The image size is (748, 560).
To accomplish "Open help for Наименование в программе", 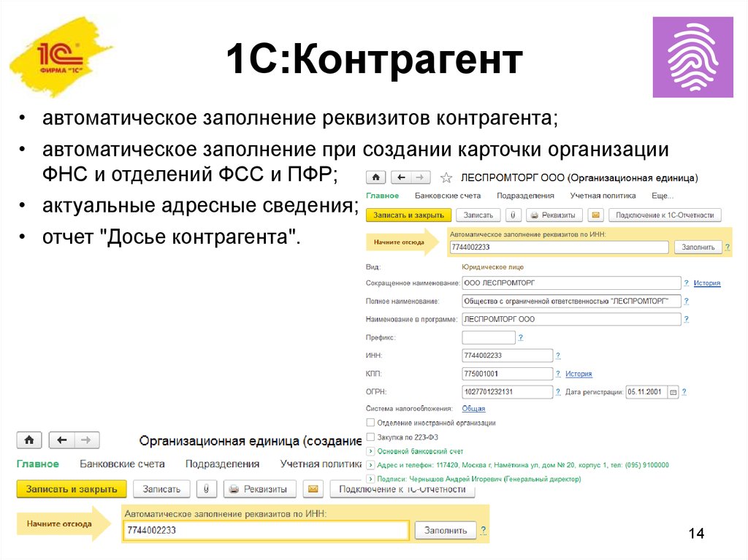I will point(686,319).
